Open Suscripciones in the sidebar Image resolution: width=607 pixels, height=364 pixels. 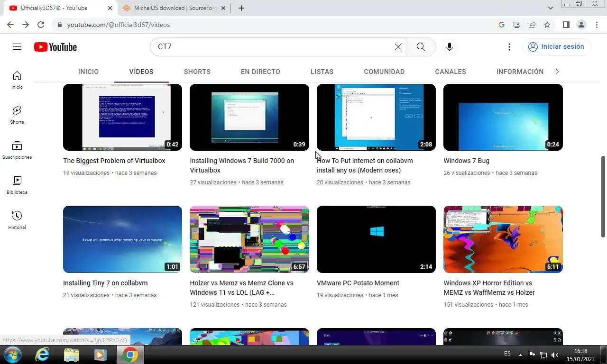(x=17, y=150)
